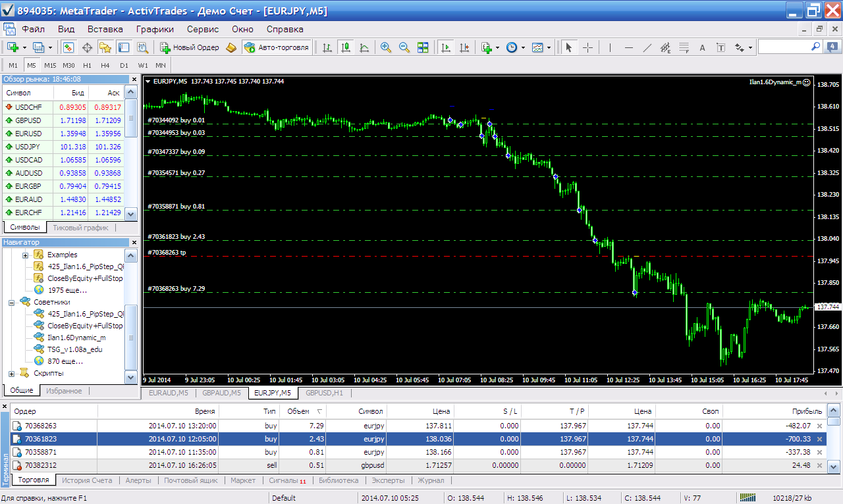
Task: Close the Обзор рынка panel
Action: coord(134,79)
